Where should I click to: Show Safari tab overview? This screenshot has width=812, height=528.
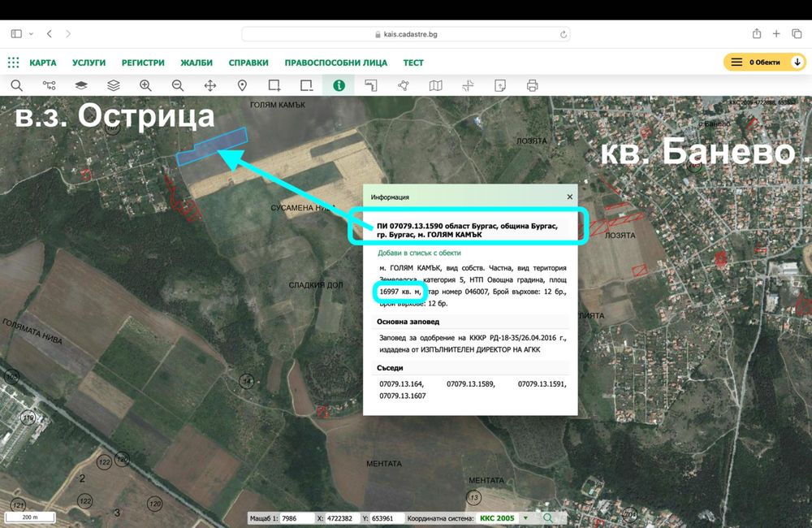pos(797,33)
